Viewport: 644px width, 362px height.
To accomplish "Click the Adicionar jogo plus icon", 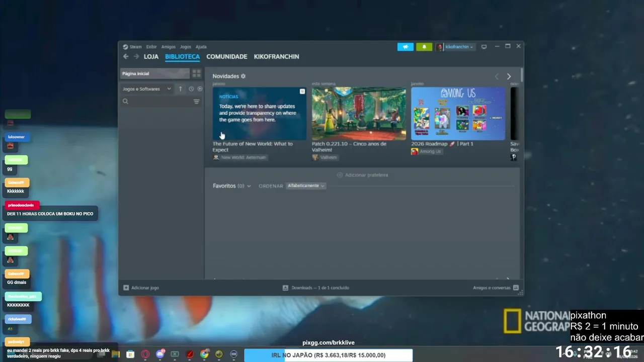I will (126, 288).
